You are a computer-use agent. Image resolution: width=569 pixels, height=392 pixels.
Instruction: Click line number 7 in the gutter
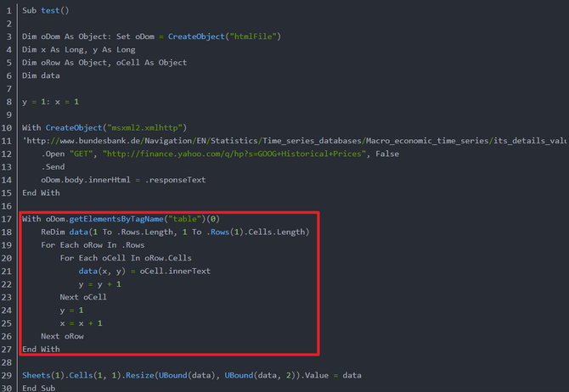(9, 89)
